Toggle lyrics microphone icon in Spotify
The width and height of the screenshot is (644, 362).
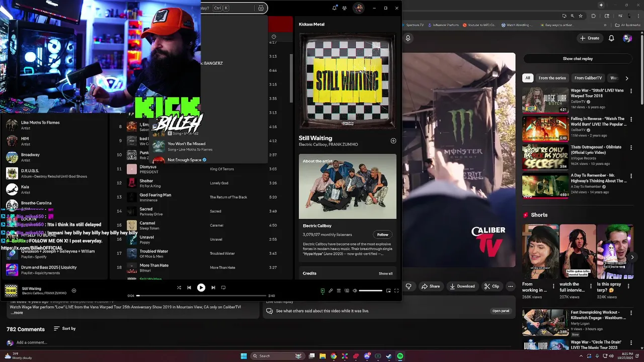(331, 291)
